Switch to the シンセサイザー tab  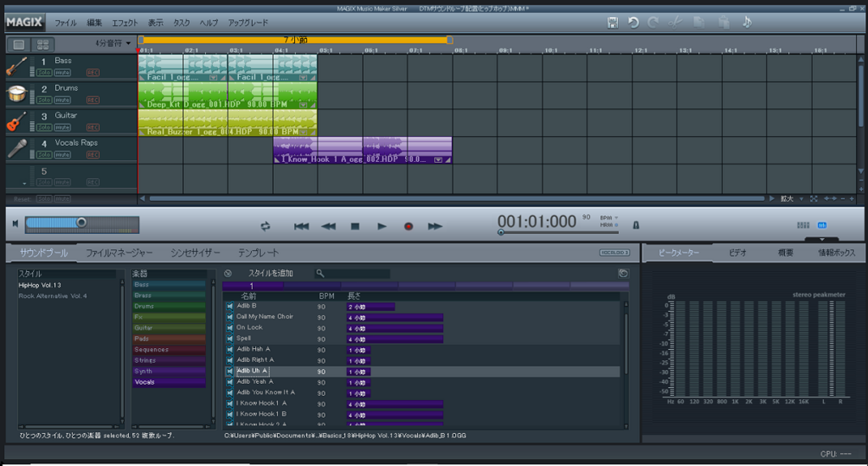tap(196, 253)
